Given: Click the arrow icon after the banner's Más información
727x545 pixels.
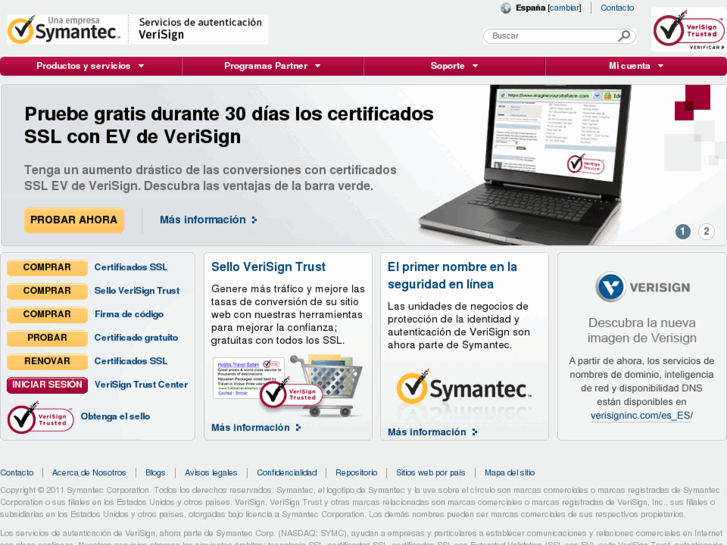Looking at the screenshot, I should click(x=254, y=220).
